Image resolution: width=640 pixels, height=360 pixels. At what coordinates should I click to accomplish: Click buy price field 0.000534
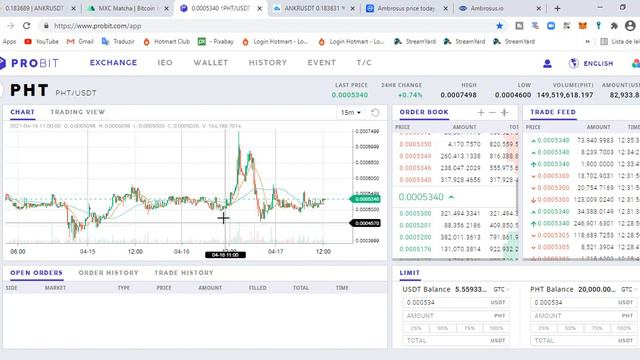pos(456,303)
